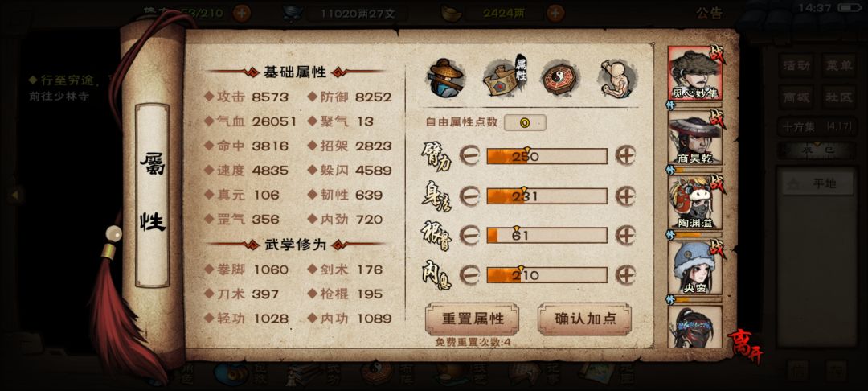Select character portrait 央蛮
Image resolution: width=868 pixels, height=391 pixels.
694,268
